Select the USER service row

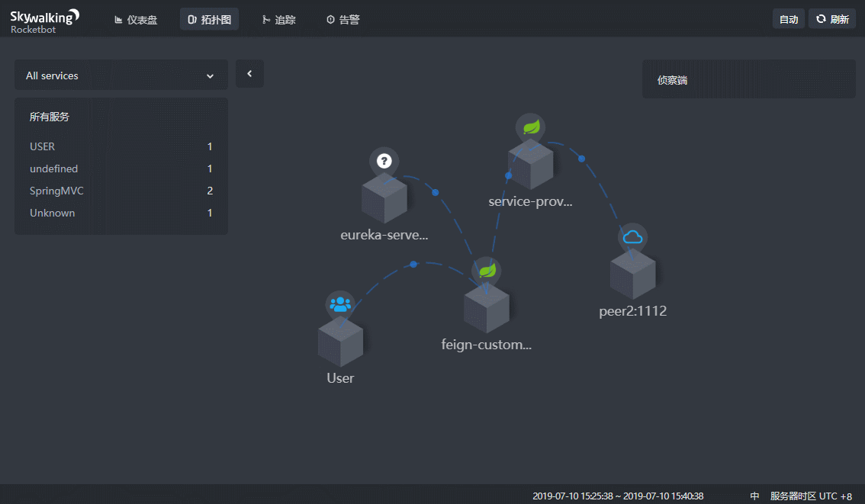tap(121, 146)
